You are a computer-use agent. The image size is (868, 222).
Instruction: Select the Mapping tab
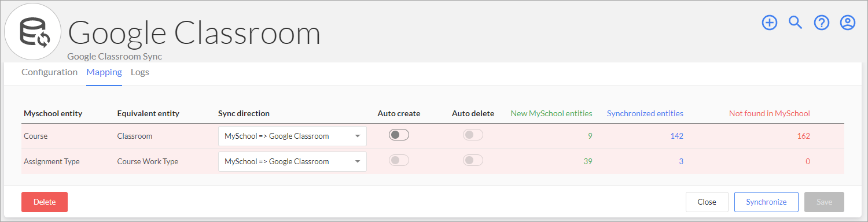pos(104,72)
